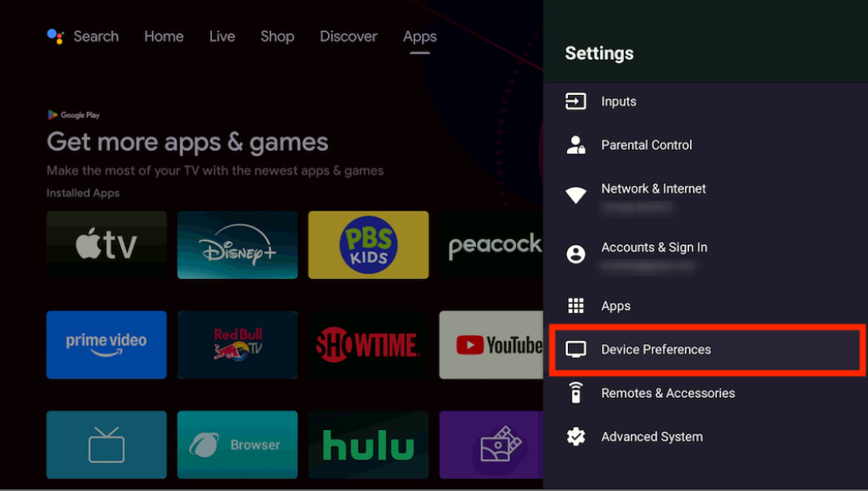Open the Hulu app tile
The image size is (868, 491).
coord(368,444)
